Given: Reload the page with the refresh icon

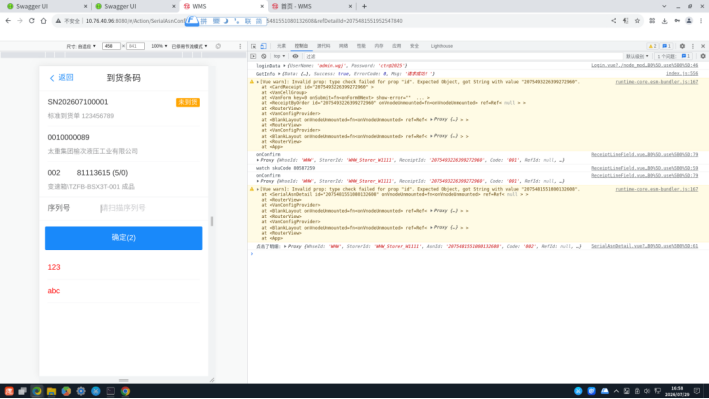Looking at the screenshot, I should coord(32,21).
